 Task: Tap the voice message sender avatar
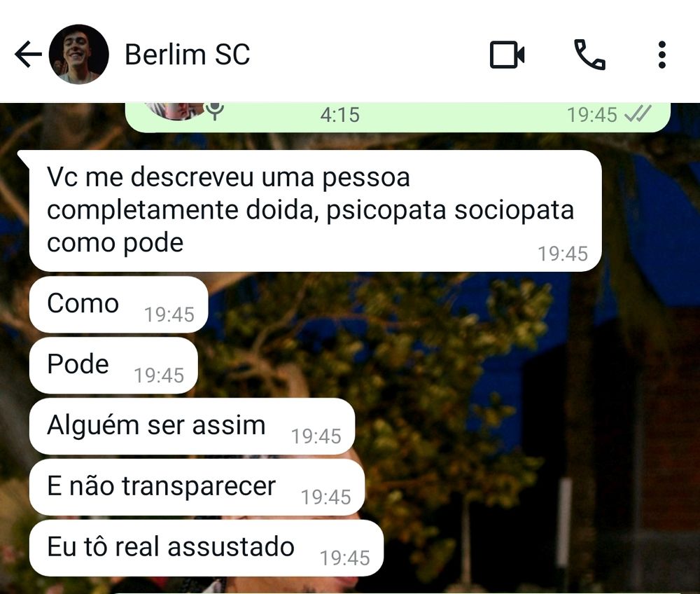point(174,111)
